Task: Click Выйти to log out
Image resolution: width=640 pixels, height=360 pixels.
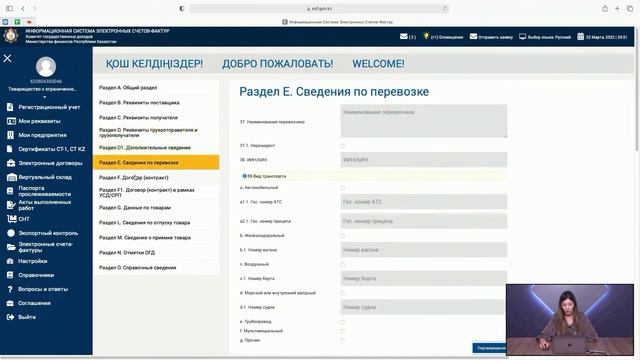Action: (x=27, y=317)
